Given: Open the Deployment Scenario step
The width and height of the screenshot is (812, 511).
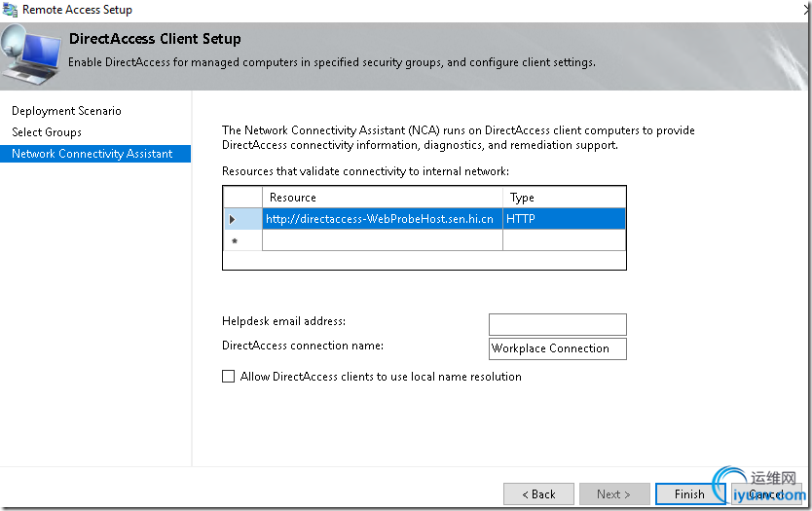Looking at the screenshot, I should (66, 111).
